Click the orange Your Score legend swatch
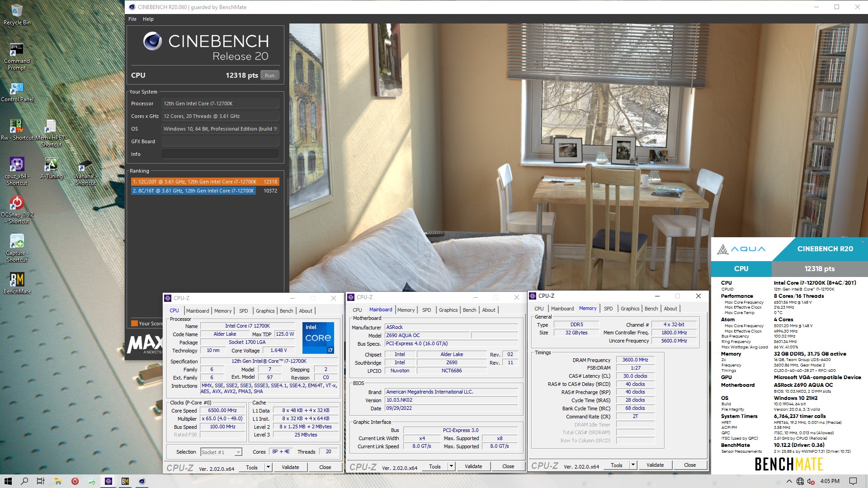Screen dimensions: 868x488 [134, 323]
